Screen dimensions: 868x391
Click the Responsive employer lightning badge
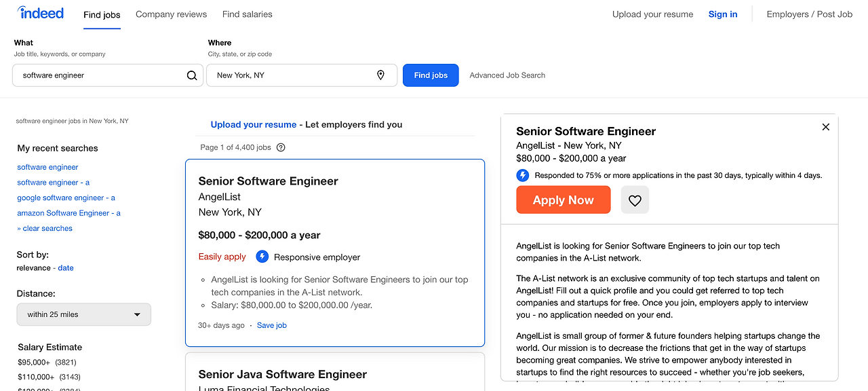262,257
